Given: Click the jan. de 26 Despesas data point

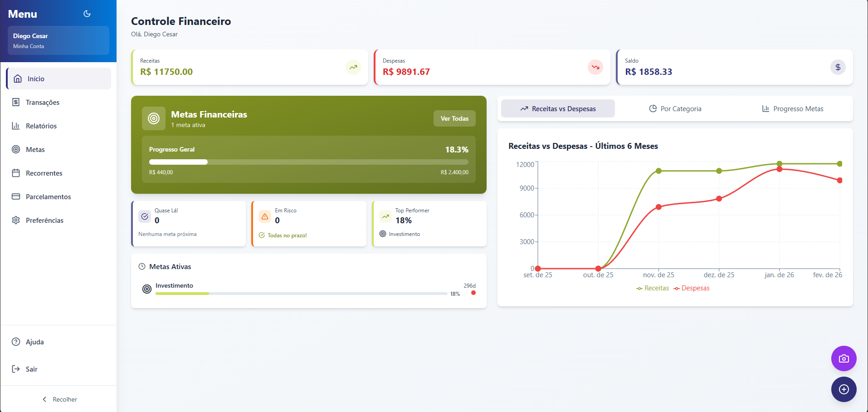Looking at the screenshot, I should point(779,169).
